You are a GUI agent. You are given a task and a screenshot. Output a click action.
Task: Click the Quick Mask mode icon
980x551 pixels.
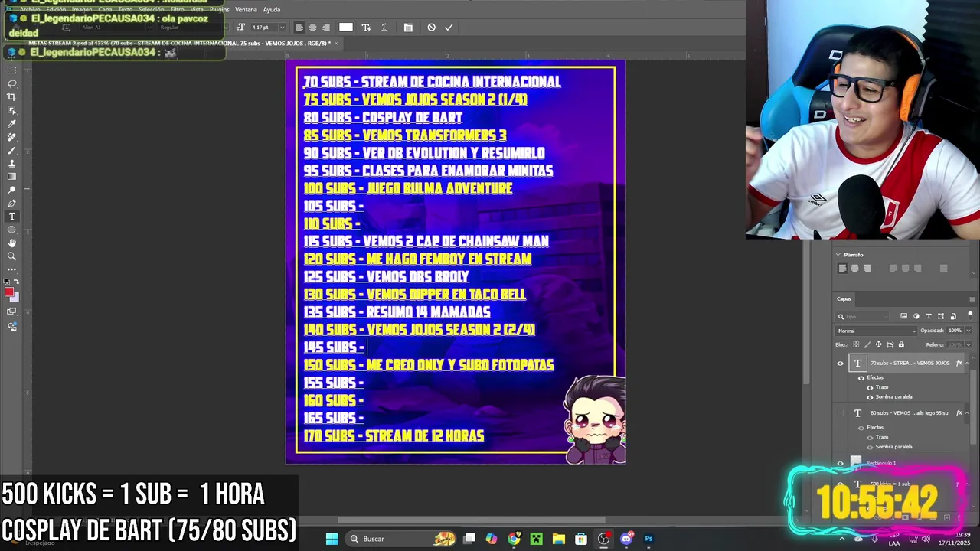point(11,311)
